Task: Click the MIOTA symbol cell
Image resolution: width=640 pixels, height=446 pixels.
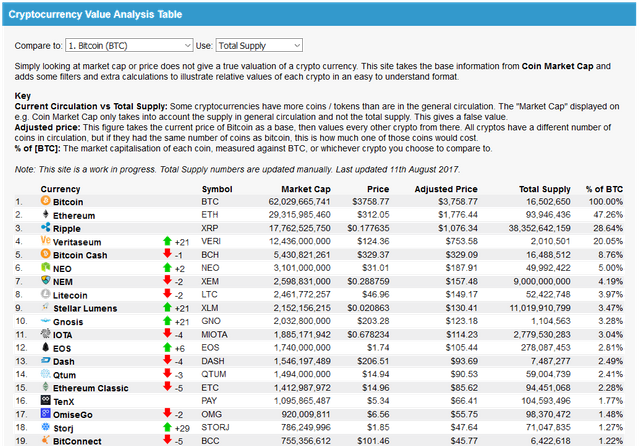Action: pyautogui.click(x=214, y=335)
